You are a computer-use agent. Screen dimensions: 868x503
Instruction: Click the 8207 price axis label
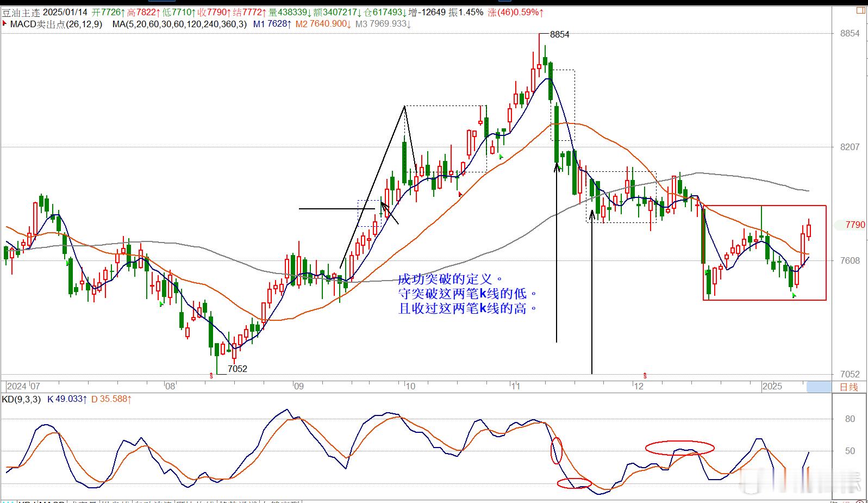pos(850,147)
